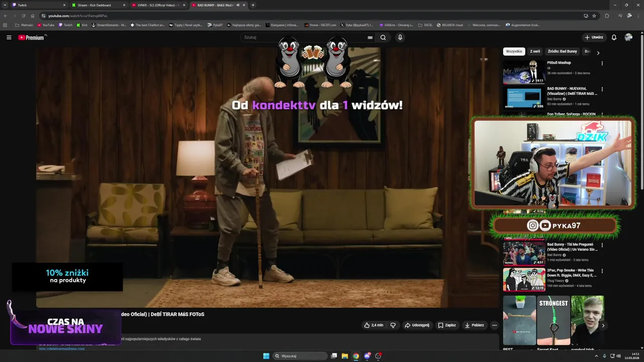This screenshot has width=644, height=362.
Task: Open YouTube notifications bell
Action: click(x=614, y=37)
